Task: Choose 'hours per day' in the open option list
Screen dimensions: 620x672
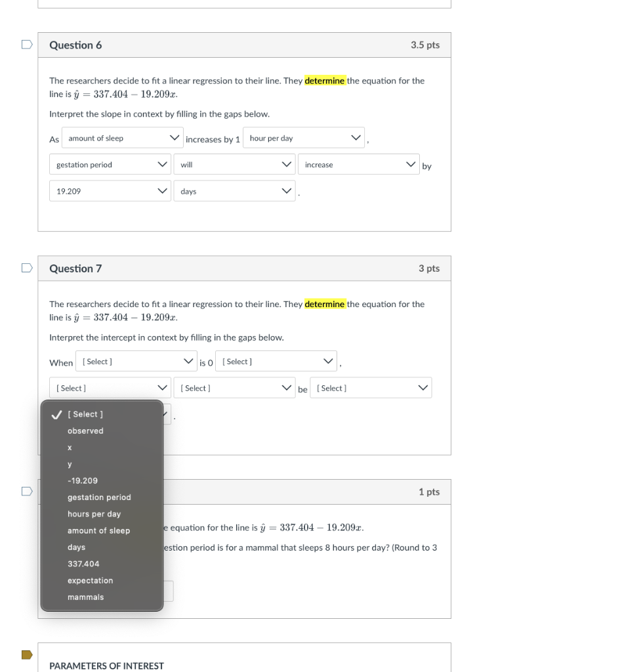Action: [102, 514]
